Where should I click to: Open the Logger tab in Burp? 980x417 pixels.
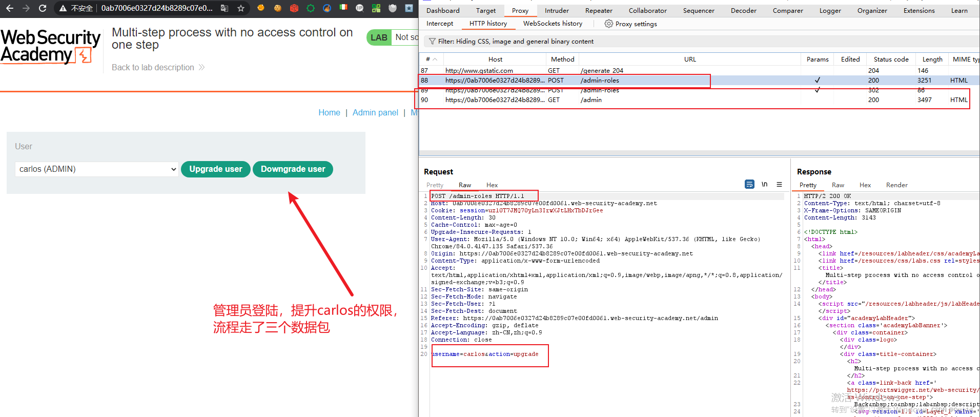(830, 10)
